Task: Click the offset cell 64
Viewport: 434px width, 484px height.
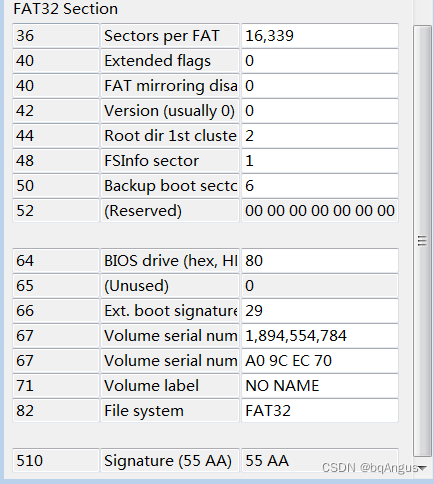Action: click(x=56, y=261)
